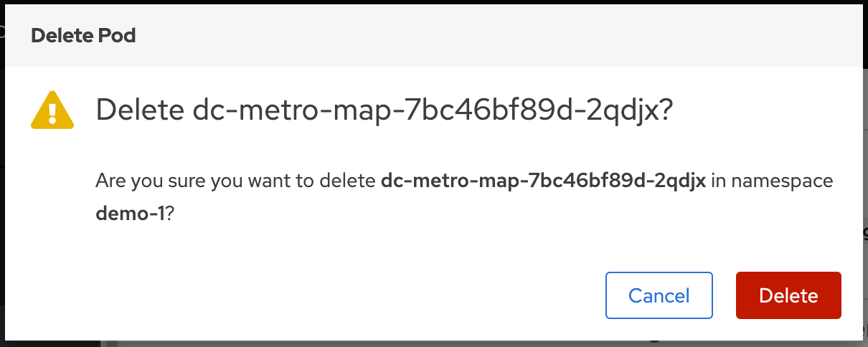Screen dimensions: 868x347
Task: Click the word "Pod" in the dialog title
Action: (119, 35)
